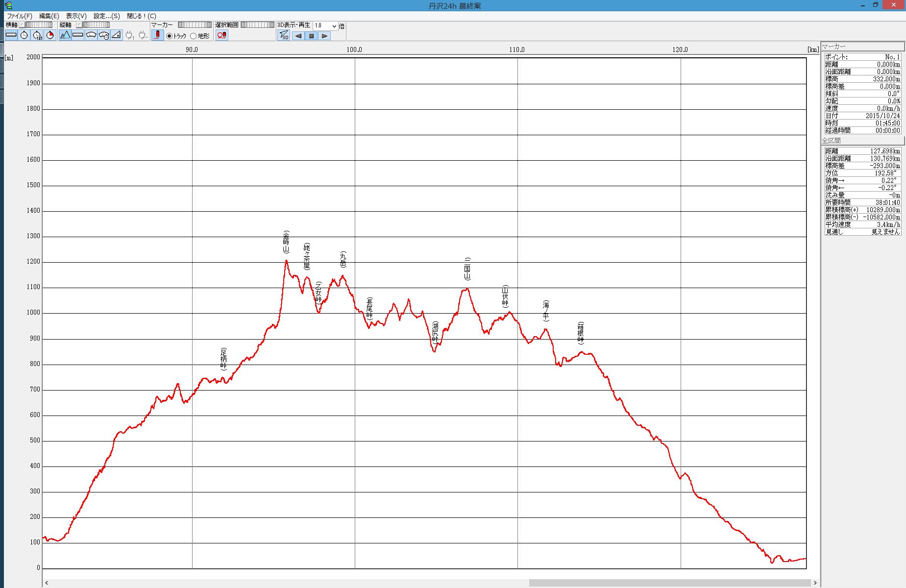This screenshot has height=588, width=906.
Task: Click the 累積標高(+) value 10289.000m
Action: pyautogui.click(x=883, y=210)
